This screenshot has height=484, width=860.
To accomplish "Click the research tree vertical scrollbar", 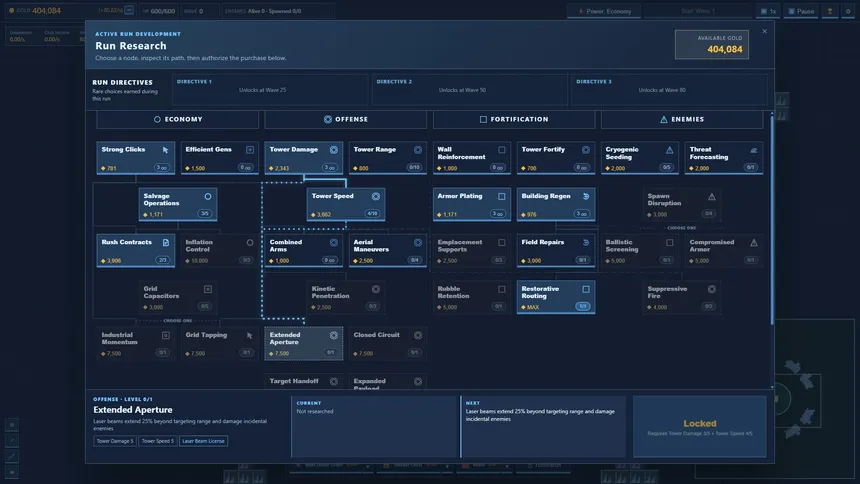I will tap(772, 220).
